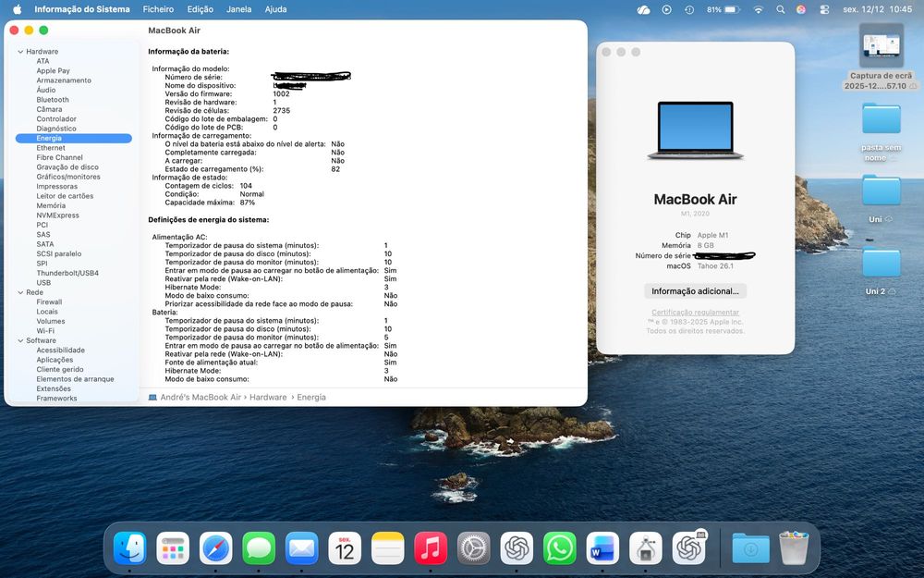Select Thunderbolt/USB4 in the sidebar

67,273
